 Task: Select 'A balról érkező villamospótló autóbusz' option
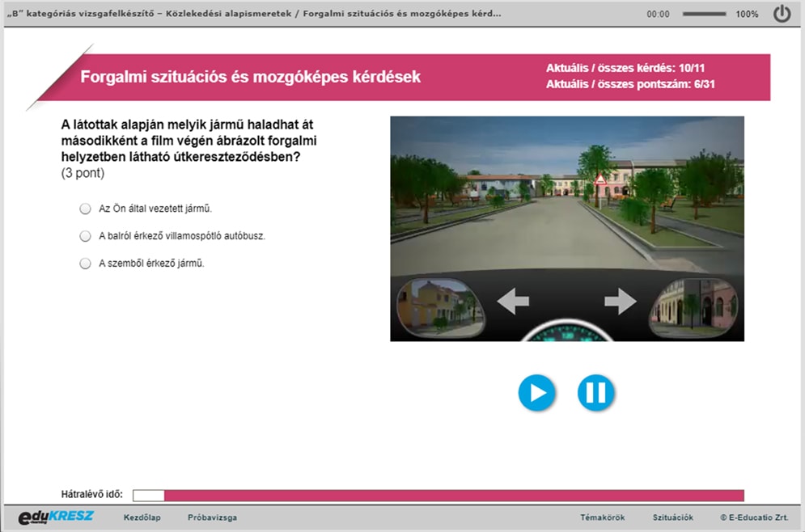click(85, 236)
